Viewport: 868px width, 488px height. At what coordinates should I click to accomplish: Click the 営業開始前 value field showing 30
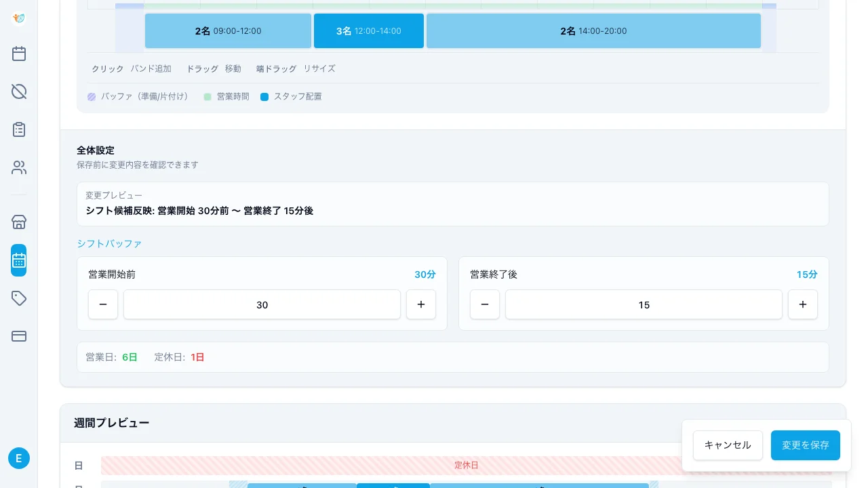(262, 304)
